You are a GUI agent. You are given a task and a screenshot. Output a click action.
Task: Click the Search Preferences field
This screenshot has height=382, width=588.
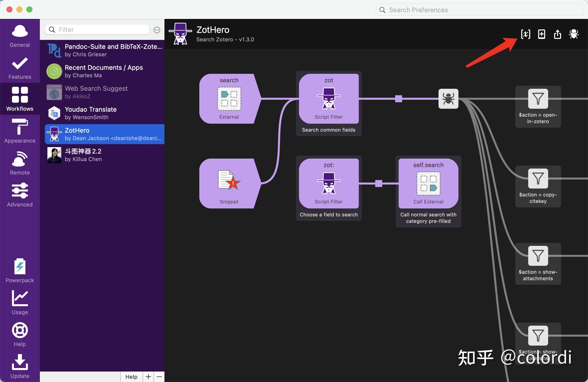coord(480,10)
